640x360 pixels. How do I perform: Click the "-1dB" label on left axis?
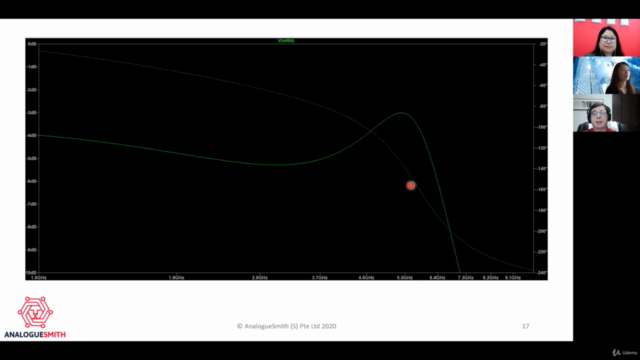pyautogui.click(x=32, y=67)
